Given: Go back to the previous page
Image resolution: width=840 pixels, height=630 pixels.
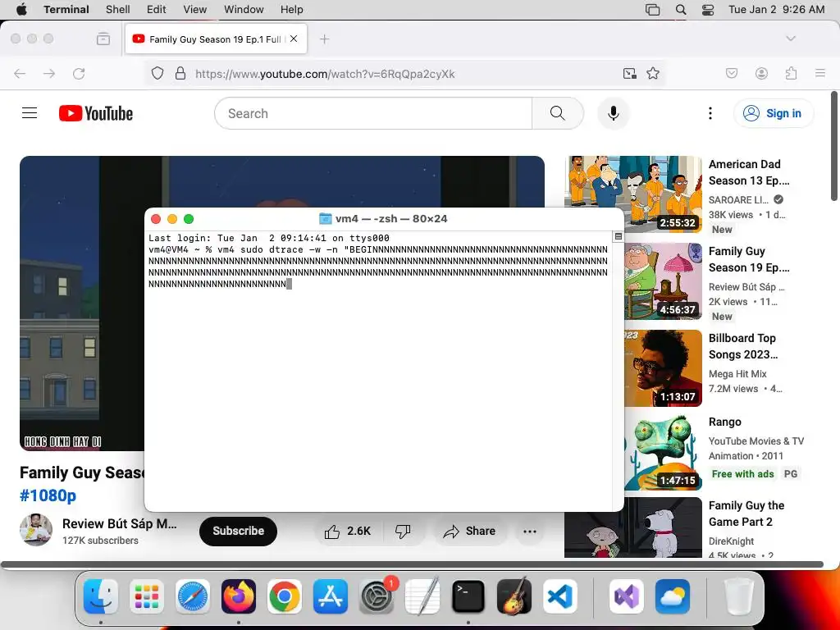Looking at the screenshot, I should click(x=20, y=73).
